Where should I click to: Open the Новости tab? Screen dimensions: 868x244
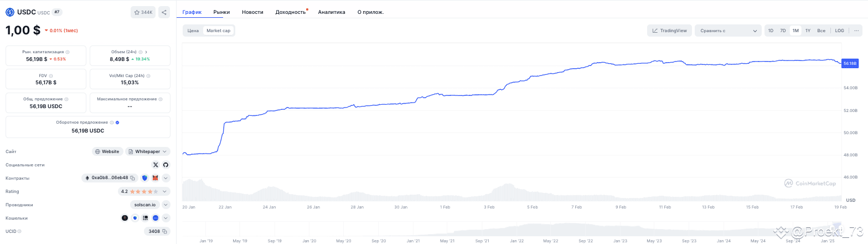point(252,12)
